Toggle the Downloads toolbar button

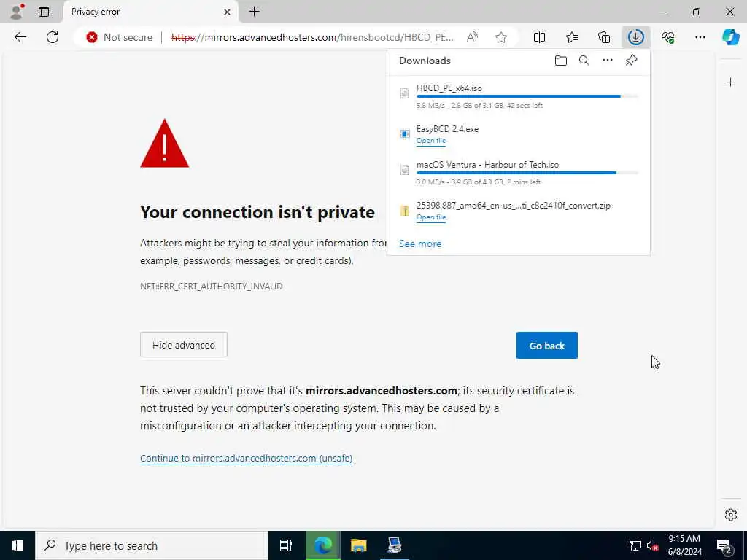[636, 37]
